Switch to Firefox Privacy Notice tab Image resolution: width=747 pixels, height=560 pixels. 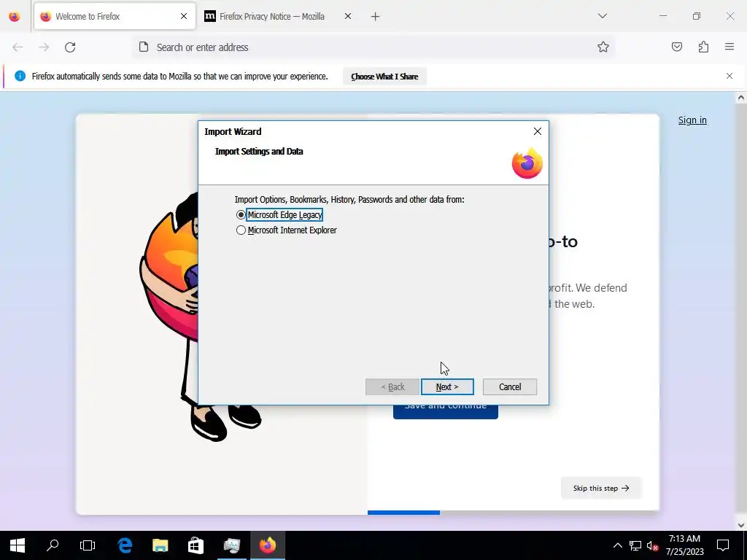271,16
